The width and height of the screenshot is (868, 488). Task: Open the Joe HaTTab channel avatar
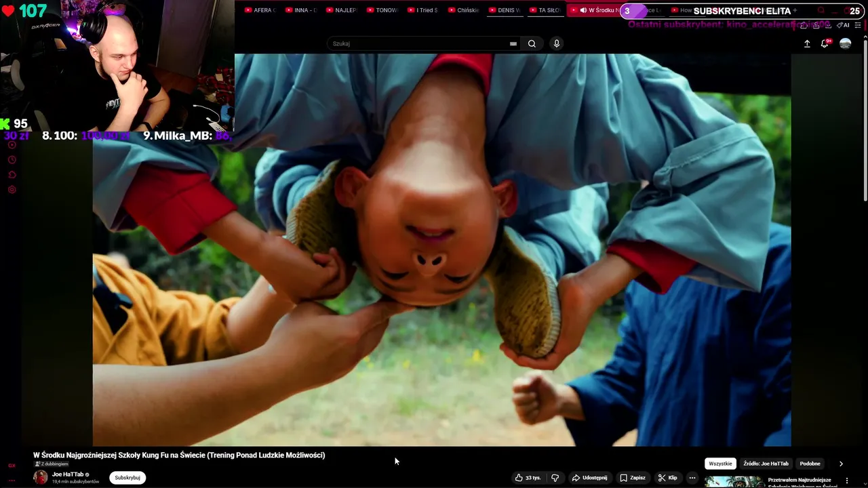click(x=41, y=477)
